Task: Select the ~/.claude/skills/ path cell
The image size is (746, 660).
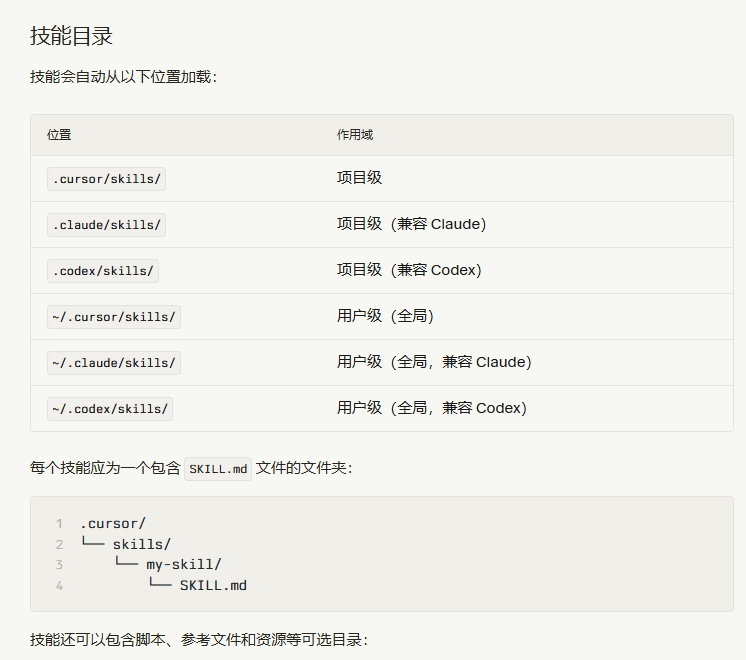Action: click(114, 363)
